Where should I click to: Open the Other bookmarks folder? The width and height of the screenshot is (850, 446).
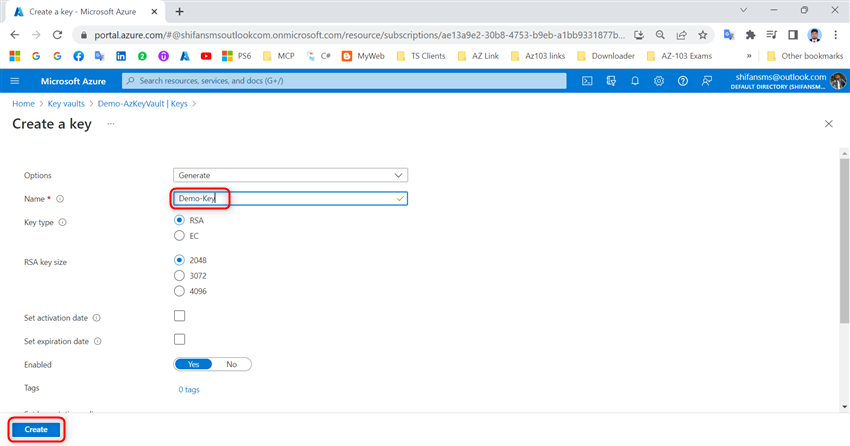click(x=805, y=56)
